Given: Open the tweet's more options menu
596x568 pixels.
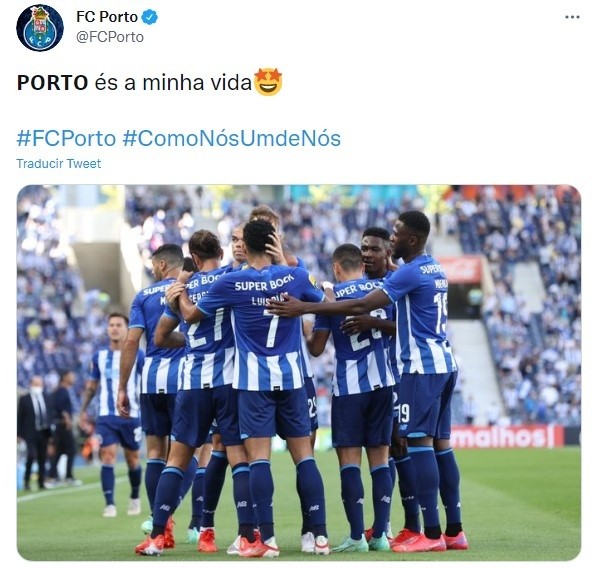Looking at the screenshot, I should pos(572,17).
